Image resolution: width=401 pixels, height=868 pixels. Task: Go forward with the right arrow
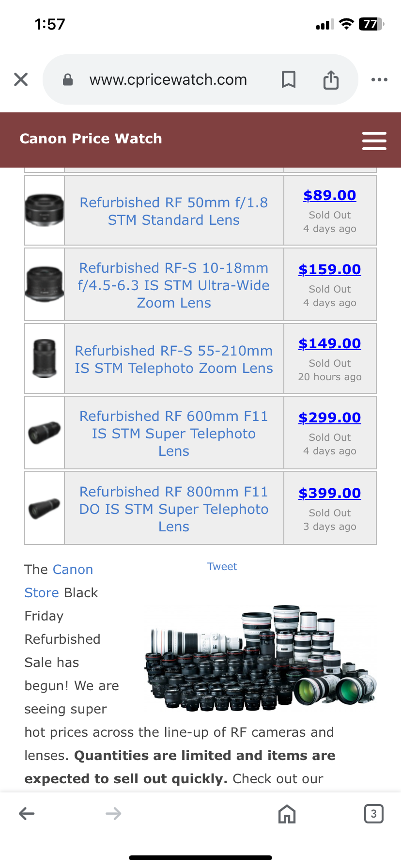(x=113, y=813)
